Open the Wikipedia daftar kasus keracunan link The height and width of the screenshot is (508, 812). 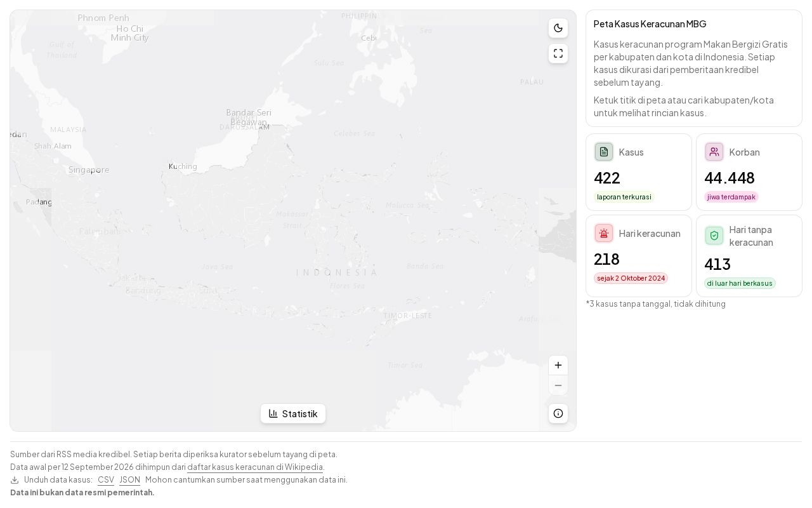[255, 467]
